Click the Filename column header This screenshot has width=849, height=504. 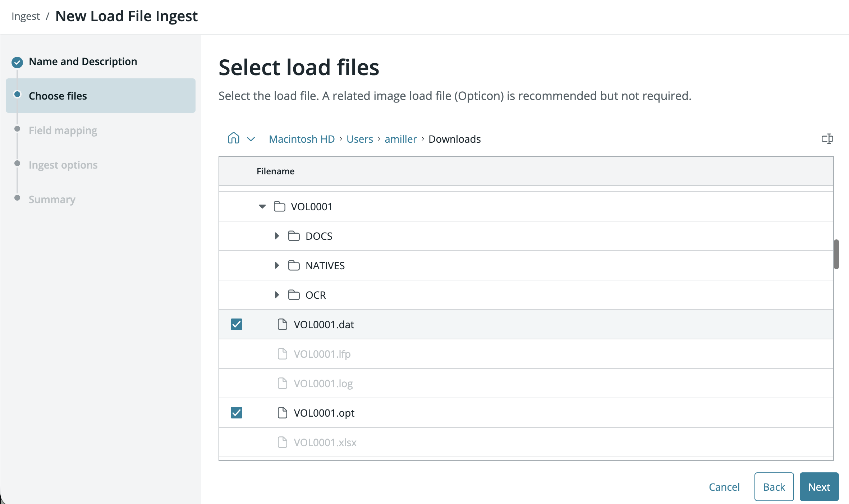[x=275, y=171]
